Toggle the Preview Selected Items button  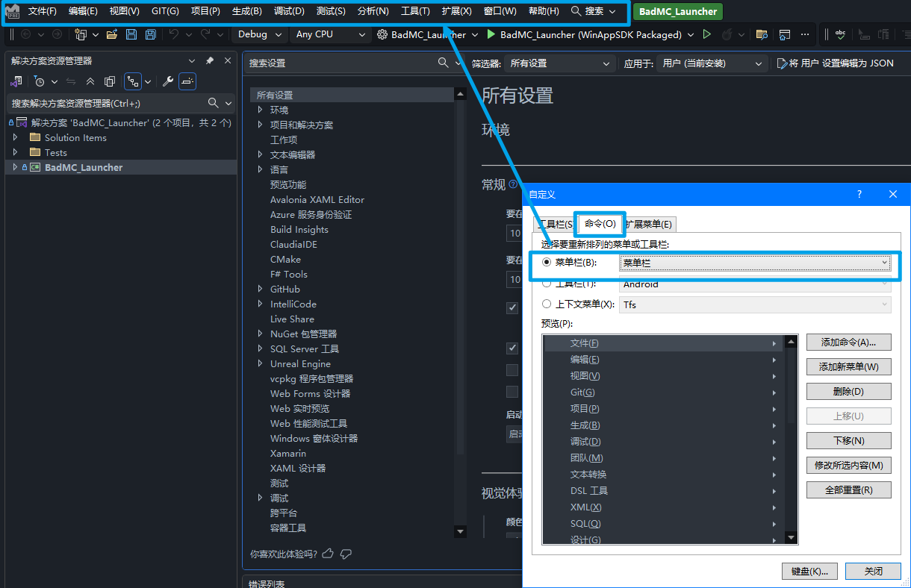click(187, 81)
